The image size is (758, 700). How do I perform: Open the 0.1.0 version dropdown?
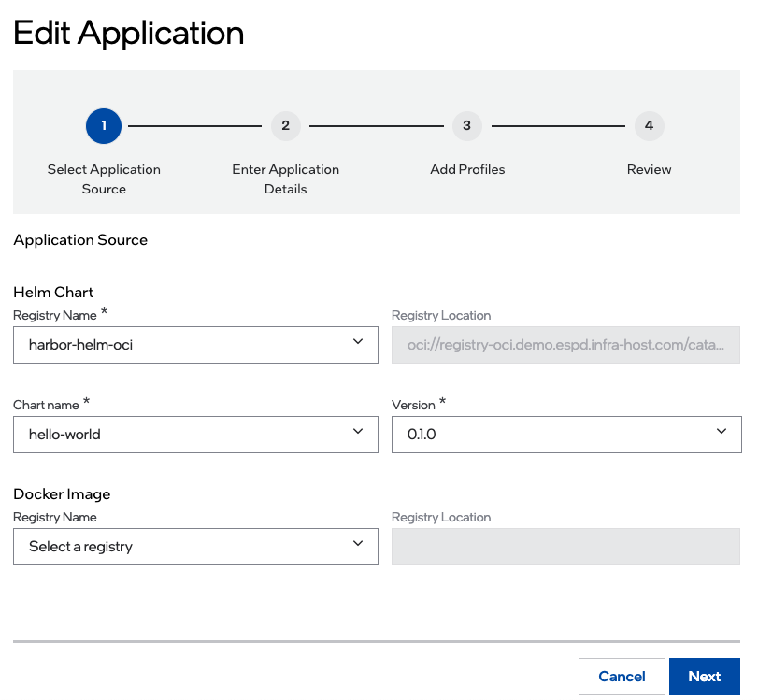click(565, 434)
